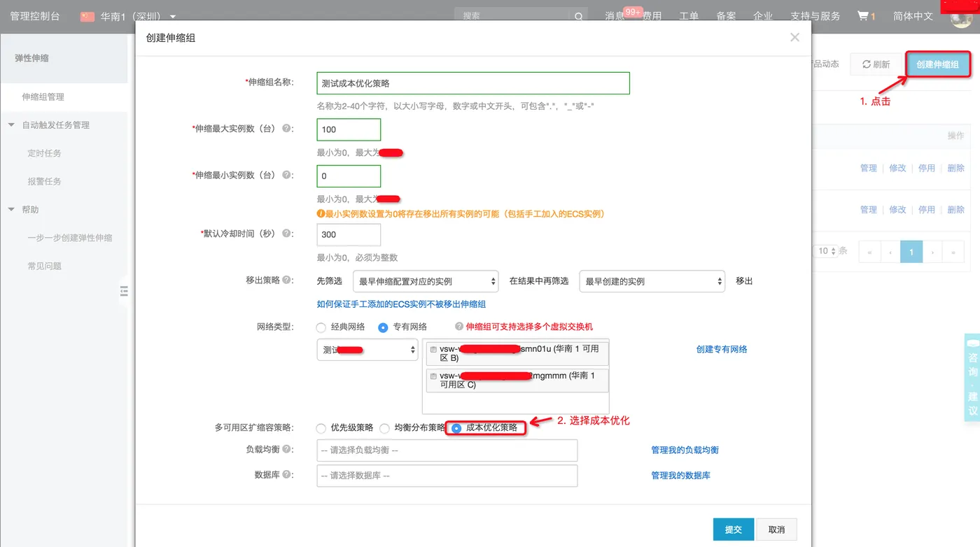The height and width of the screenshot is (547, 980).
Task: Focus the 伸缩最大实例数 field showing 100
Action: pos(349,129)
